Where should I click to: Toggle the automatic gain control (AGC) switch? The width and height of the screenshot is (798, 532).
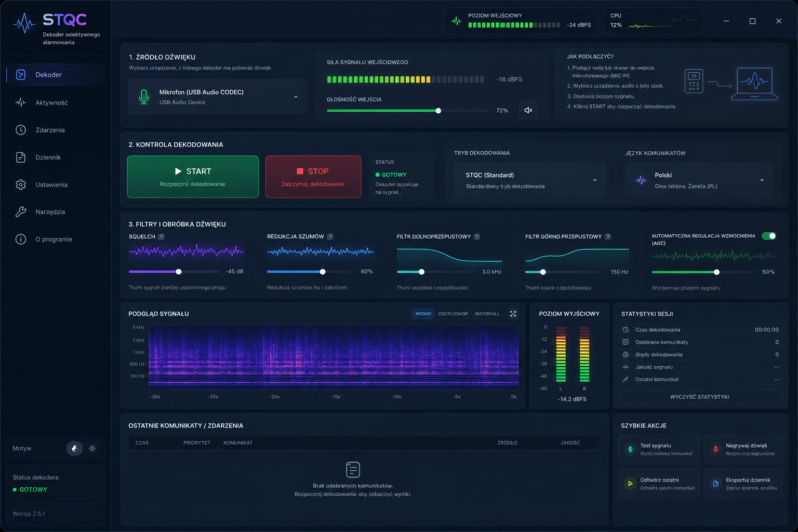click(769, 236)
